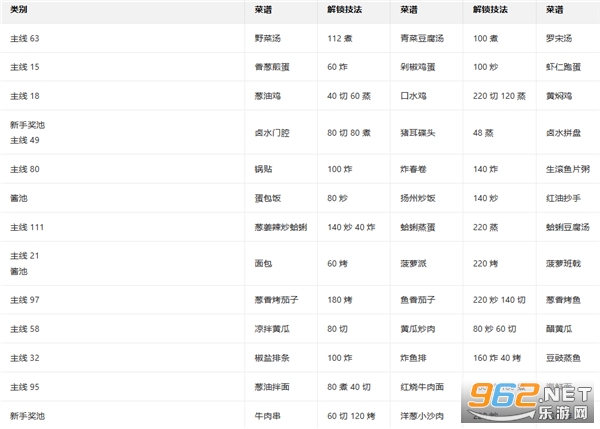600x429 pixels.
Task: Choose the 口水鸡 recipe cell
Action: click(412, 96)
